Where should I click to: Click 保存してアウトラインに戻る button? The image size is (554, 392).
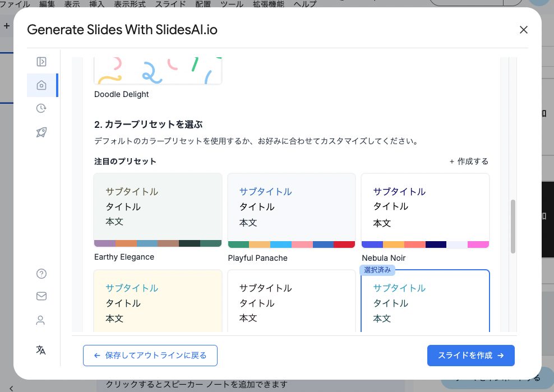[x=150, y=356]
